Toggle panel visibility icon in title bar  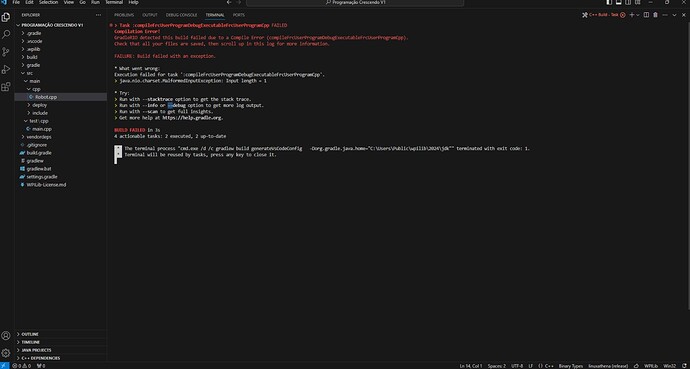tap(618, 2)
